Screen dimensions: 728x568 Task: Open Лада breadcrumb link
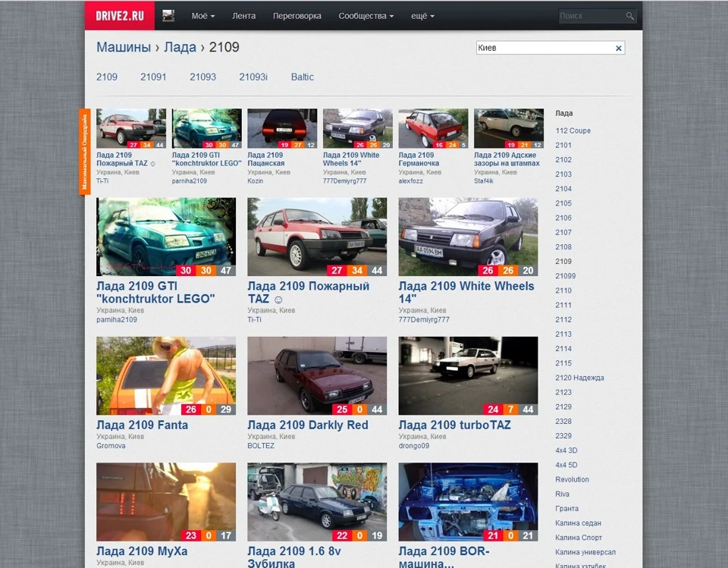pos(180,47)
